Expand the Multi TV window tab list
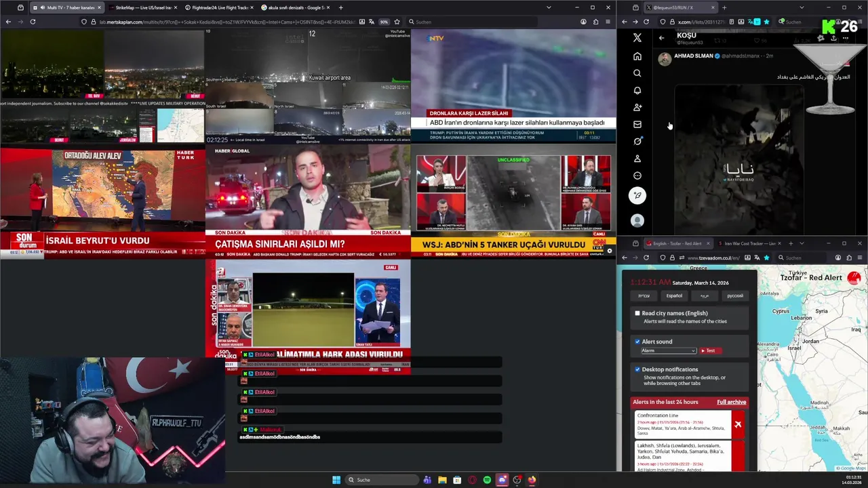Screen dimensions: 868x488 549,7
